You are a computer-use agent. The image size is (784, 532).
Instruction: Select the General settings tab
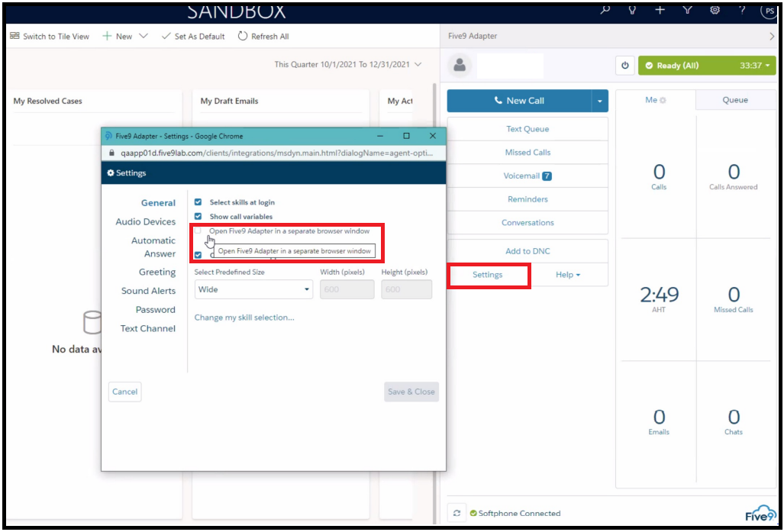point(158,203)
